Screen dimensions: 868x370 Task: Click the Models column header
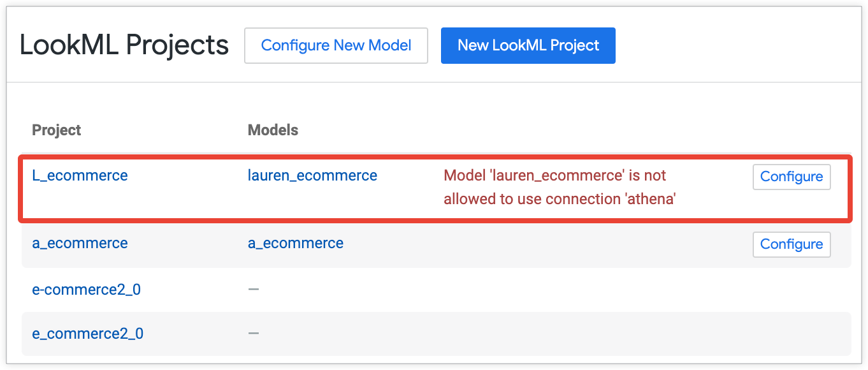(273, 129)
